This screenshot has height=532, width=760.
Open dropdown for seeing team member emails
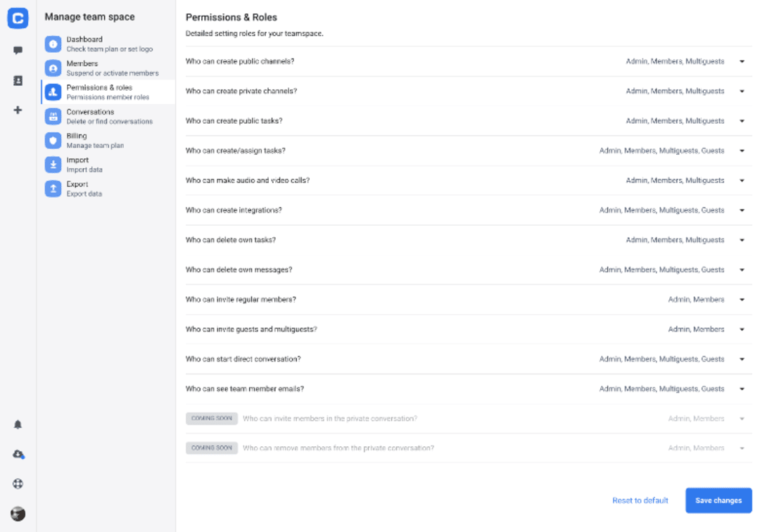click(x=742, y=389)
